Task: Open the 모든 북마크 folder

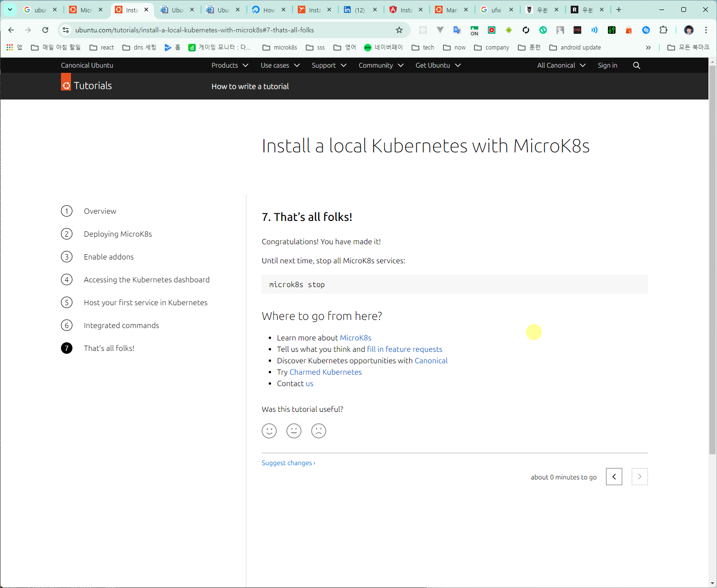Action: click(688, 47)
